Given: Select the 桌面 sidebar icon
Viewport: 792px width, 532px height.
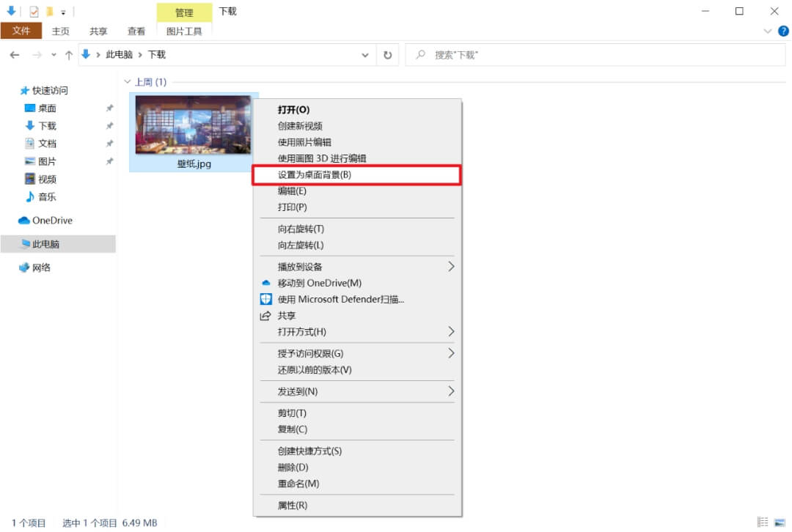Looking at the screenshot, I should (x=44, y=108).
